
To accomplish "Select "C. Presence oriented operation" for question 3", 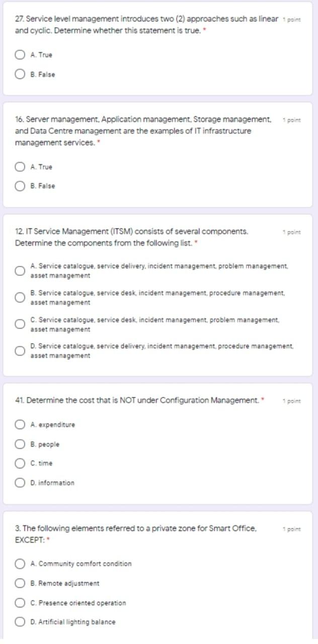I will 20,602.
